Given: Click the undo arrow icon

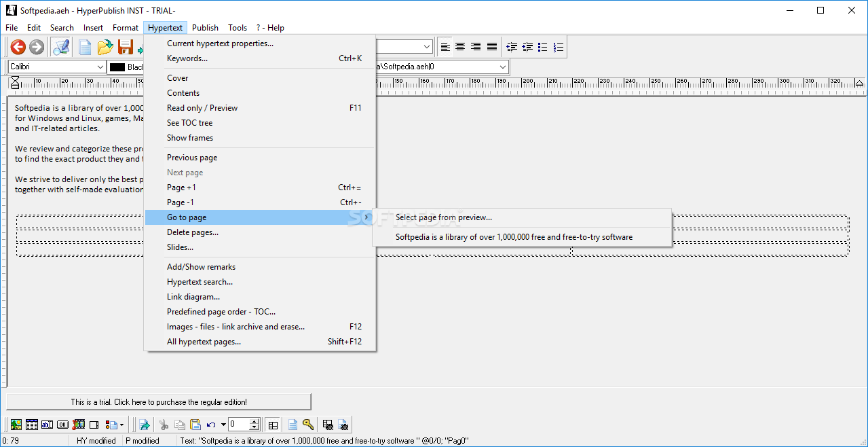Looking at the screenshot, I should click(x=211, y=425).
